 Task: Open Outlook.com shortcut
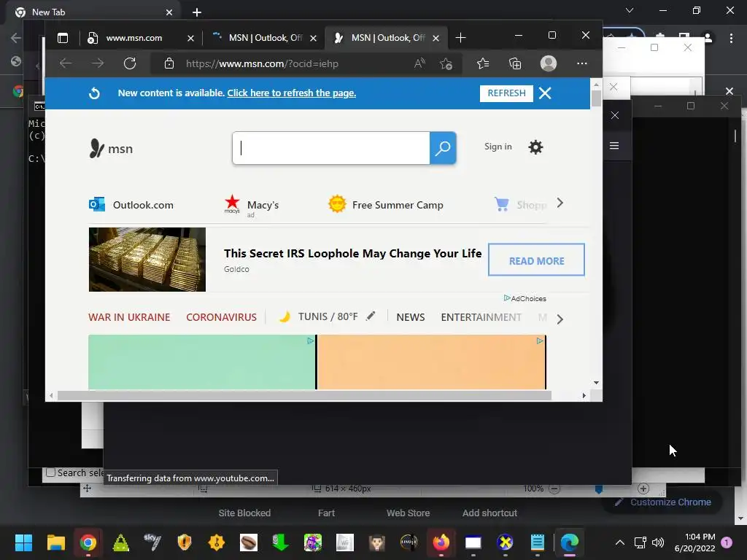tap(131, 205)
